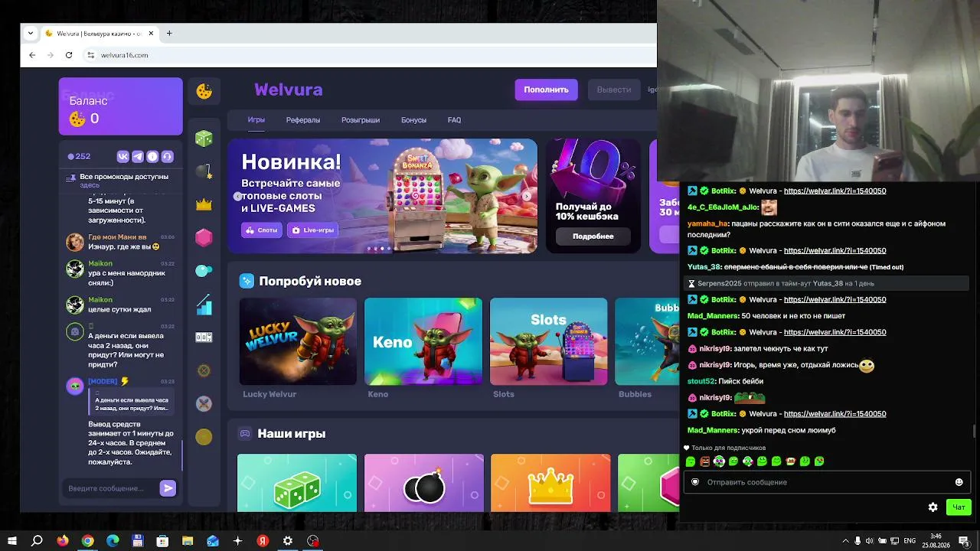
Task: Open the VK social link icon
Action: (x=122, y=156)
